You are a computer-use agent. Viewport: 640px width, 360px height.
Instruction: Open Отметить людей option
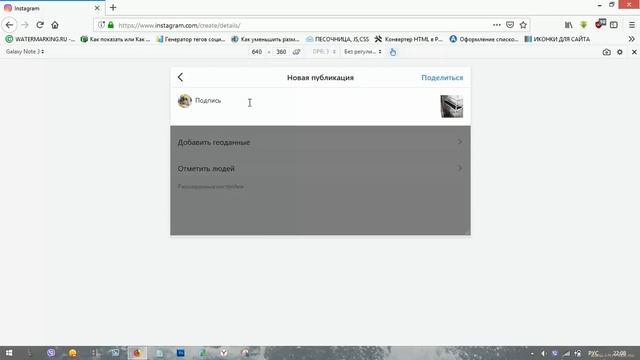click(x=320, y=168)
